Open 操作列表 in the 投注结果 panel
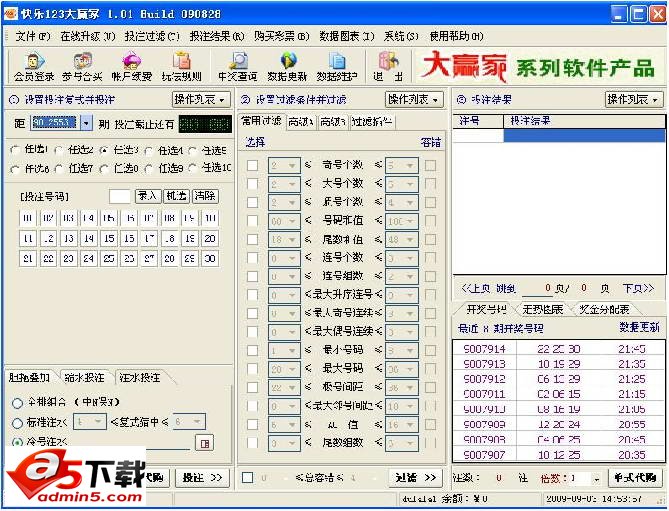 coord(634,99)
